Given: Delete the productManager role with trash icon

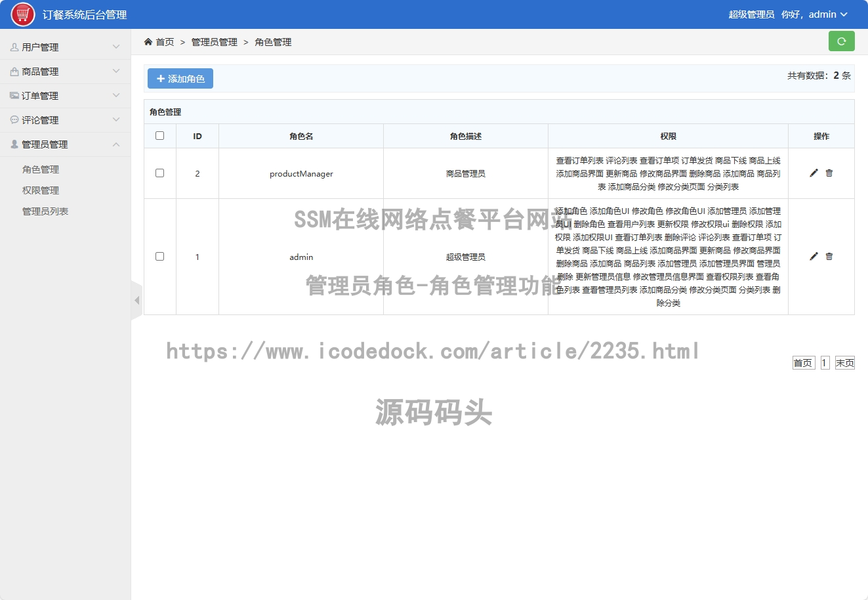Looking at the screenshot, I should point(829,173).
